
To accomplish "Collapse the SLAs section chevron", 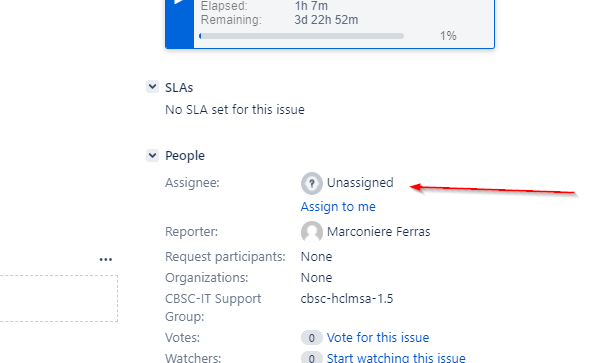I will point(153,87).
